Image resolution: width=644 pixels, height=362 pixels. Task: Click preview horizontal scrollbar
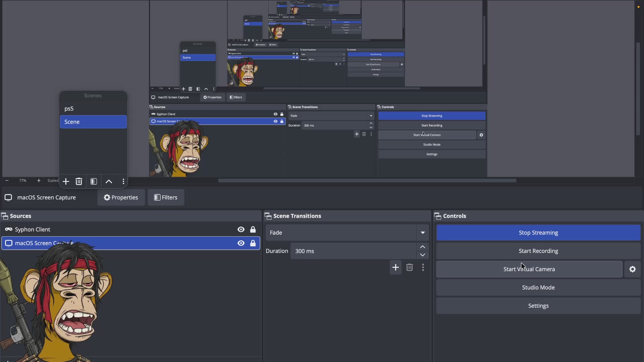[x=367, y=180]
